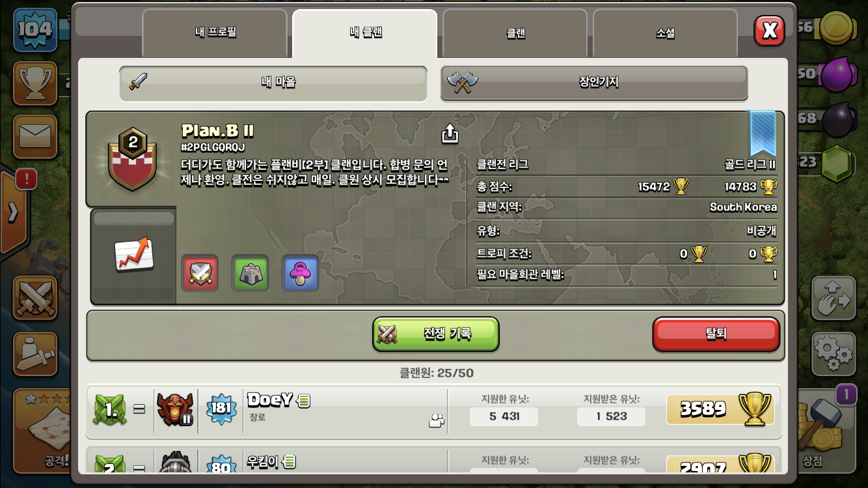Click the 전쟁 기록 war log button
868x488 pixels.
(436, 334)
